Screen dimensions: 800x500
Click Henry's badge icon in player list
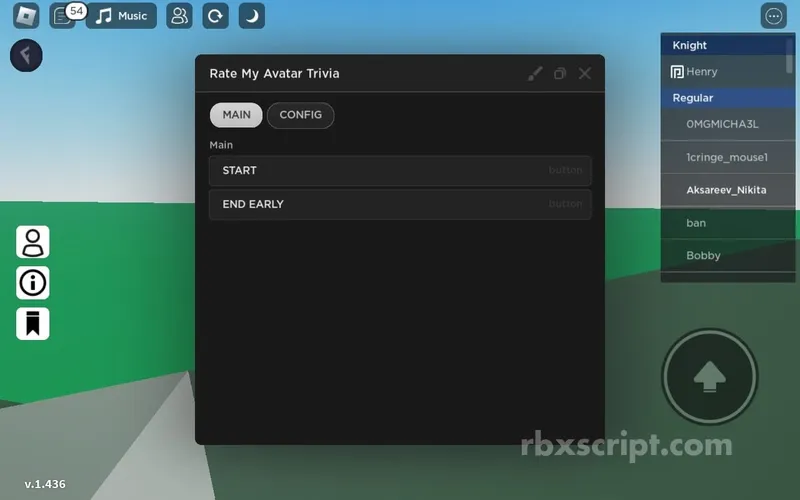(x=677, y=72)
